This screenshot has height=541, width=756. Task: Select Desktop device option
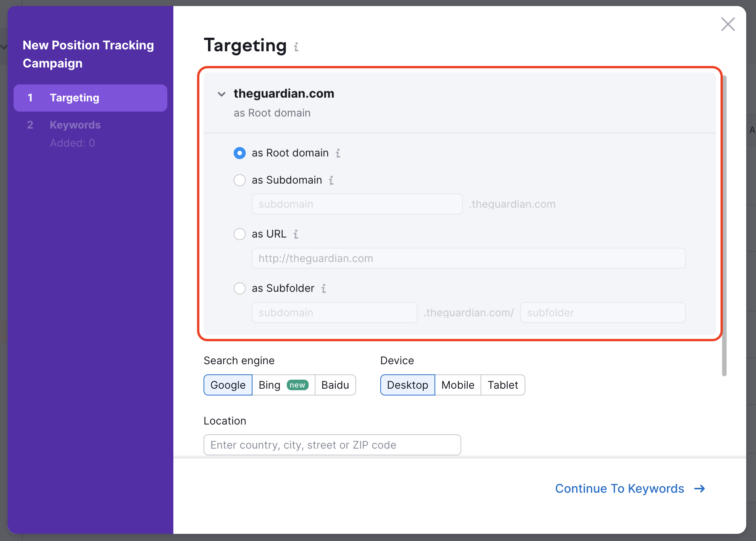click(408, 385)
